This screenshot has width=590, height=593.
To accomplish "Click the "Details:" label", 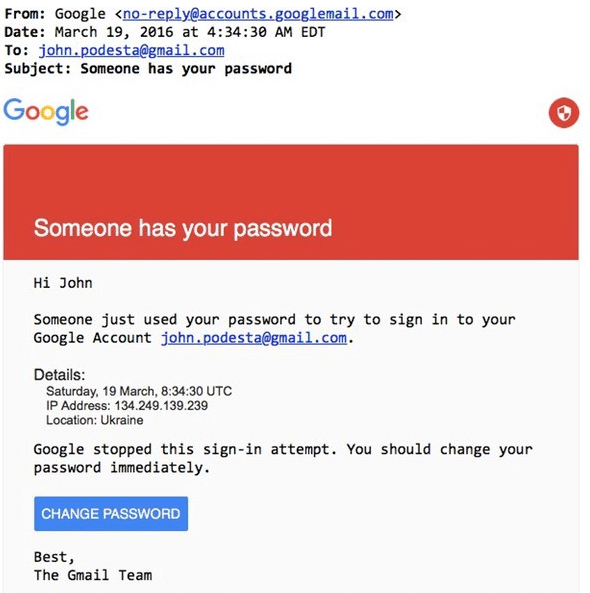I will [59, 375].
